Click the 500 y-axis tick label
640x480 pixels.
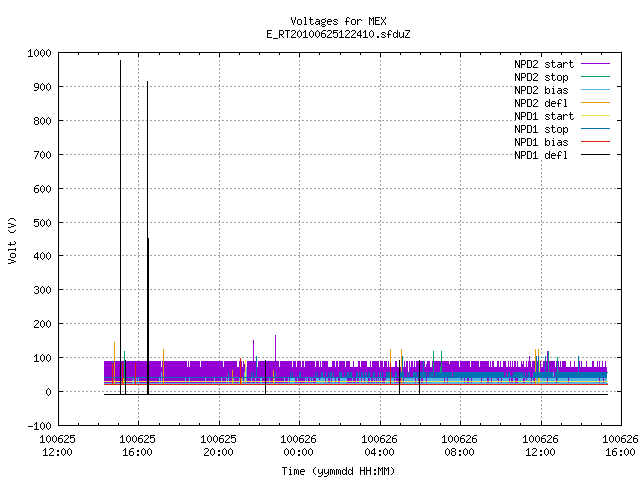pos(42,223)
